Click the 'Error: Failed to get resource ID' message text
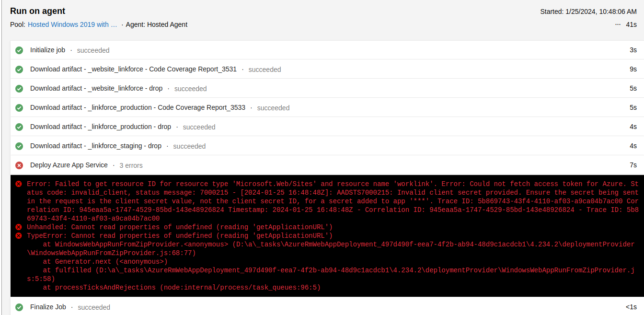The height and width of the screenshot is (315, 644). pos(333,201)
